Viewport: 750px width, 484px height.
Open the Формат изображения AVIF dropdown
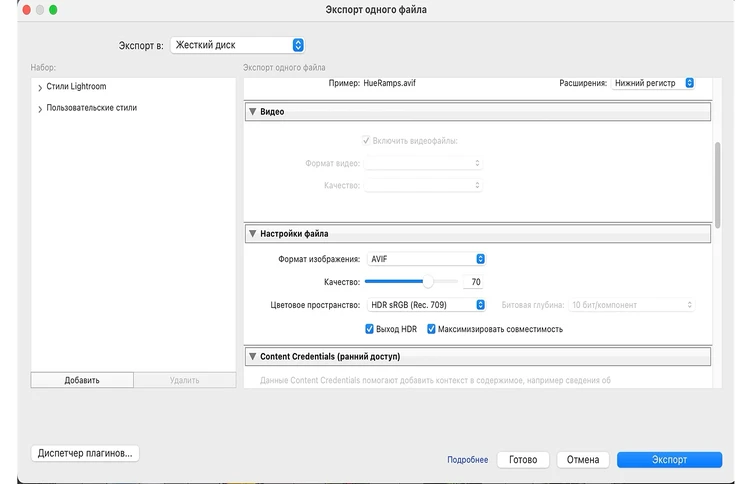[x=426, y=259]
